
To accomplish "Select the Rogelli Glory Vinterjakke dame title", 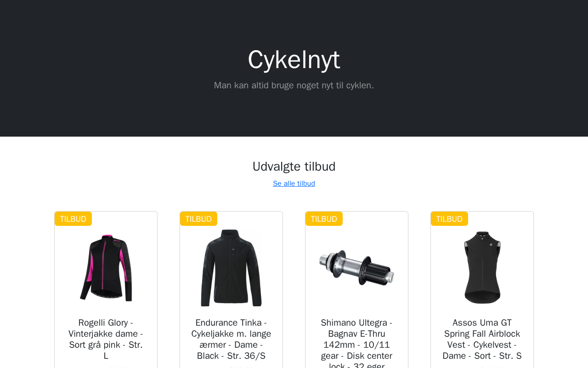I will click(106, 339).
